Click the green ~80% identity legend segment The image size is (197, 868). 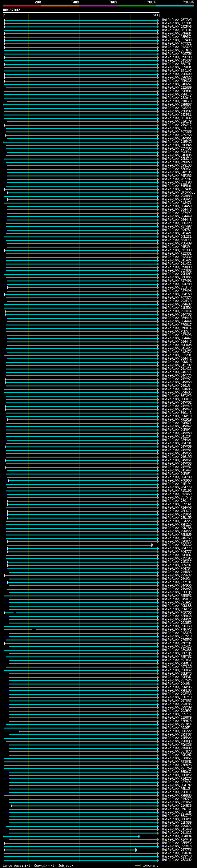click(x=137, y=6)
